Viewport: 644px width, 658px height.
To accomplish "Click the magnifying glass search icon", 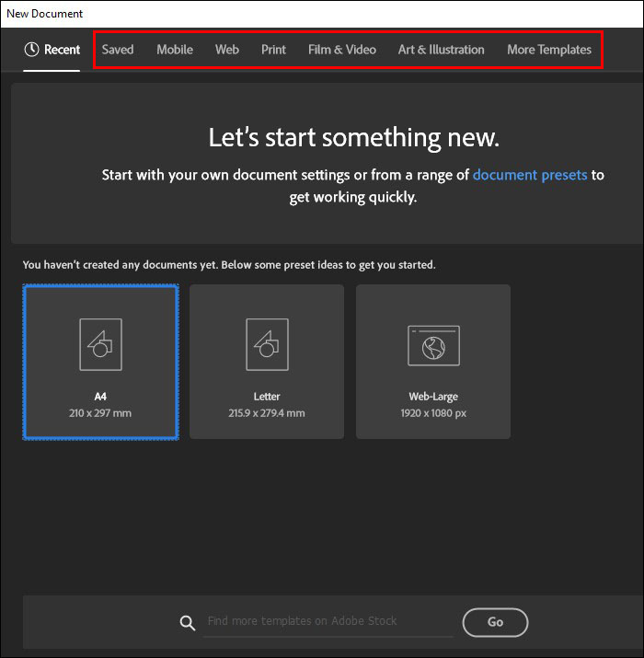I will (187, 623).
